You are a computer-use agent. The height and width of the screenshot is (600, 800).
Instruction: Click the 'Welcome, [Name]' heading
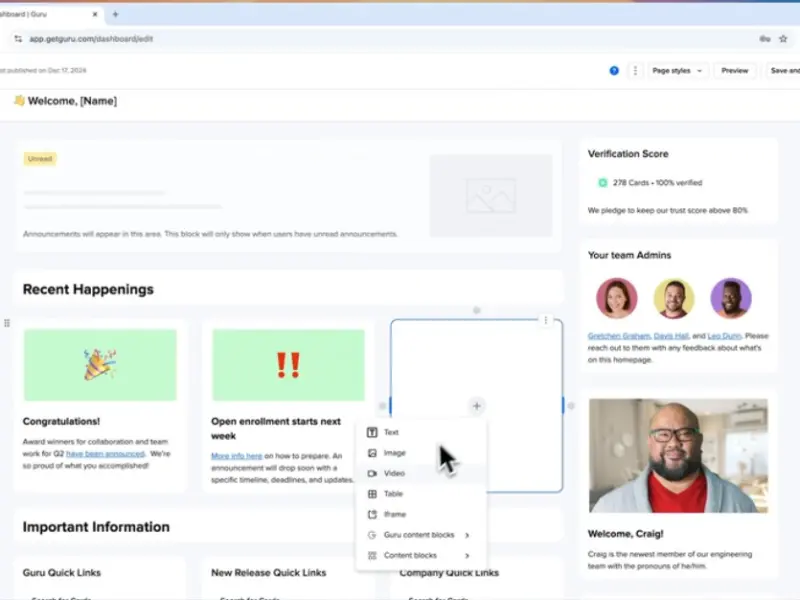72,101
